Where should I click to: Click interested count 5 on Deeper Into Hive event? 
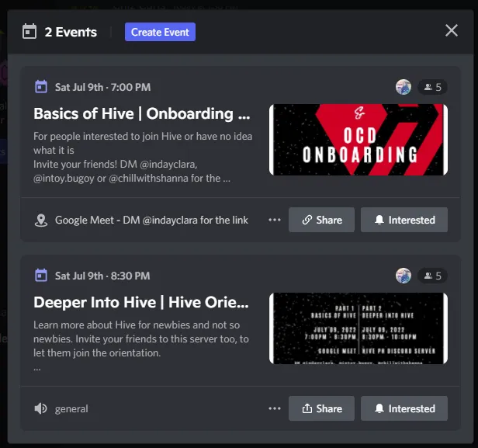(x=432, y=276)
